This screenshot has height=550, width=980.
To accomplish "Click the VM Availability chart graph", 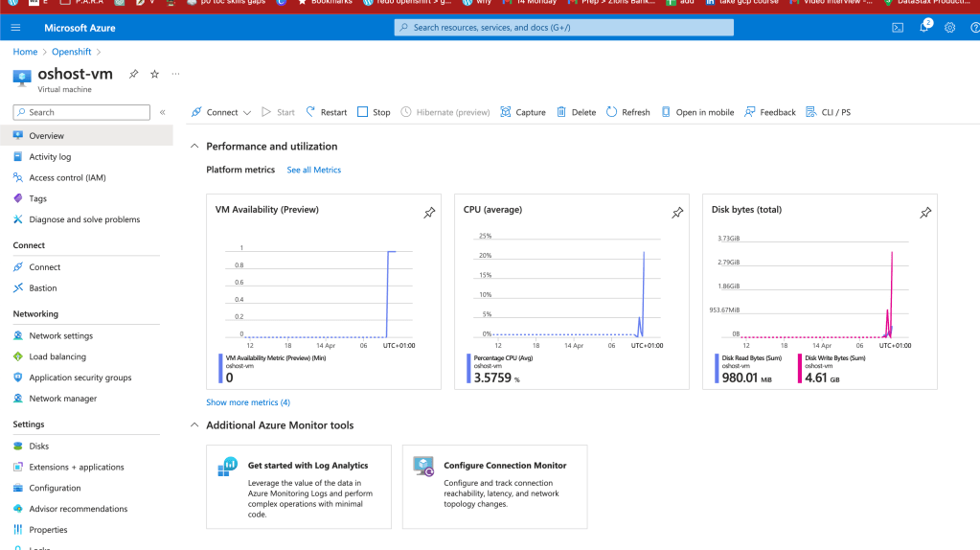I will pyautogui.click(x=320, y=294).
